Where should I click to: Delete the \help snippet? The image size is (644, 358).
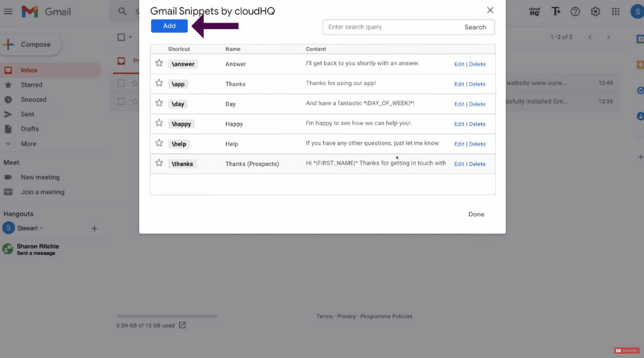pos(477,144)
